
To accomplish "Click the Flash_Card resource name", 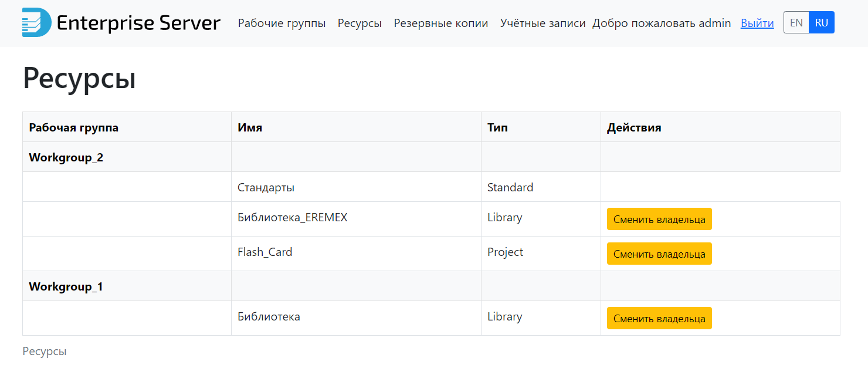I will coord(265,252).
